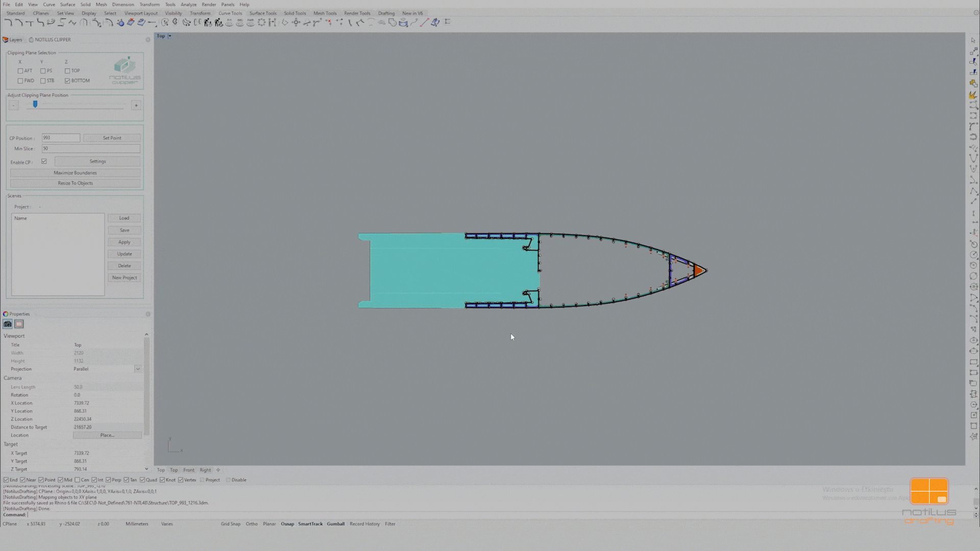Click the Set Point button
The height and width of the screenshot is (551, 980).
coord(112,138)
